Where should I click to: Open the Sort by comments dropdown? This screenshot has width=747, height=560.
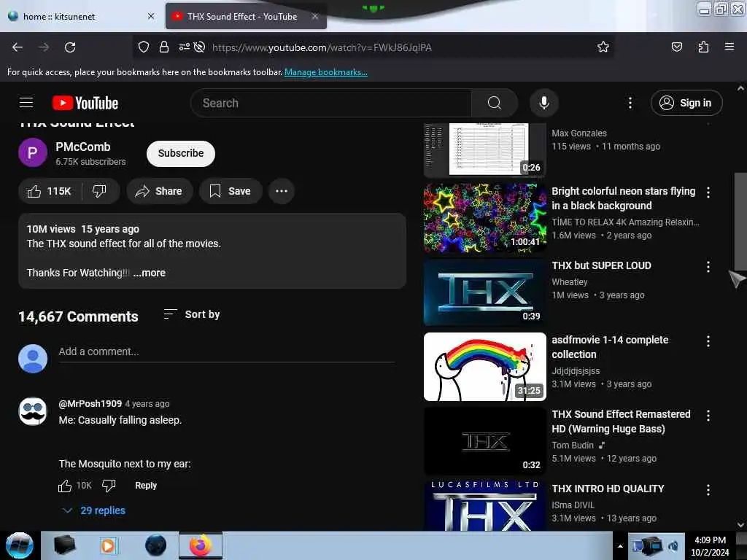pyautogui.click(x=192, y=314)
